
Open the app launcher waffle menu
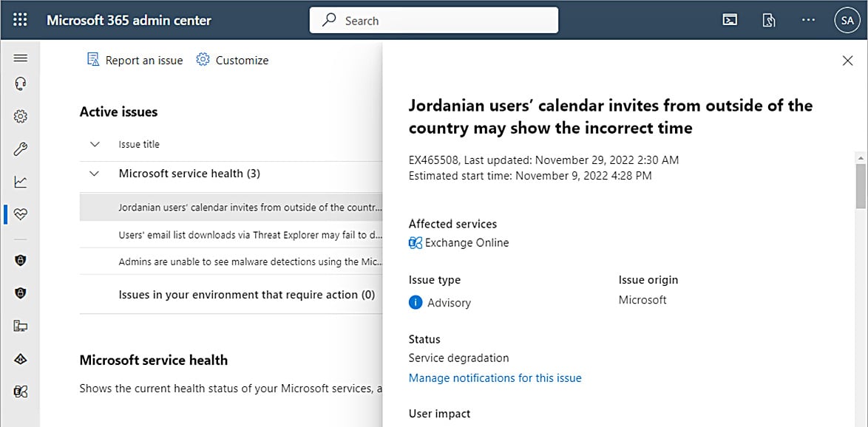pos(20,21)
